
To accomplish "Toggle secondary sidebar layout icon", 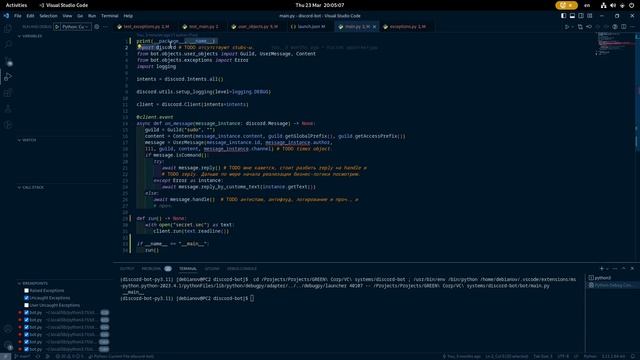I will tap(581, 16).
